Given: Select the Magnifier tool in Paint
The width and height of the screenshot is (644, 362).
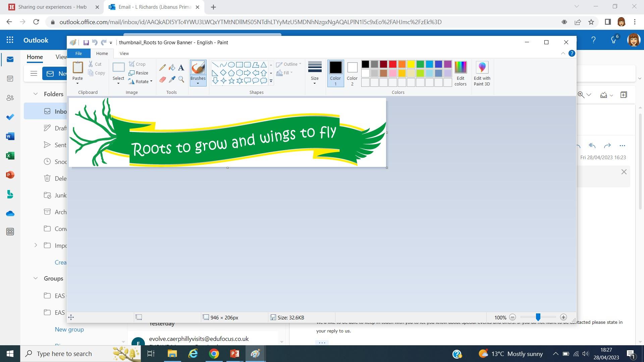Looking at the screenshot, I should point(181,79).
